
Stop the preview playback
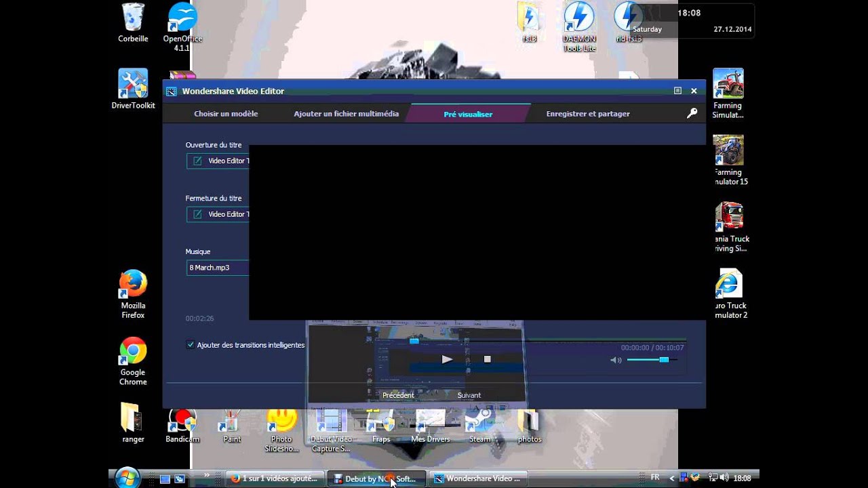(x=487, y=359)
